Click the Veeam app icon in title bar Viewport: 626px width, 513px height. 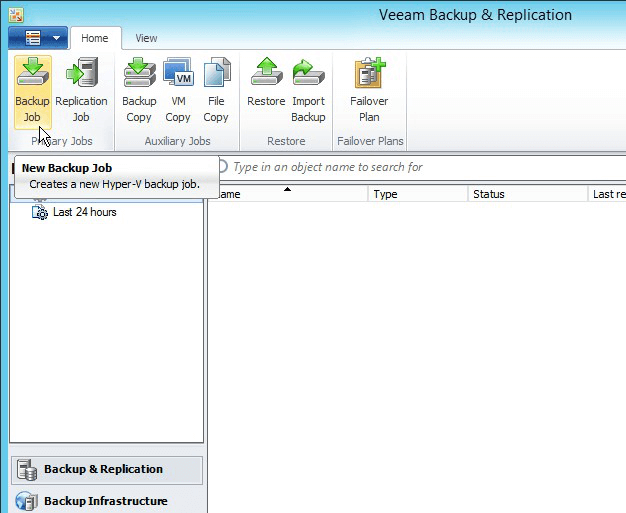[14, 14]
